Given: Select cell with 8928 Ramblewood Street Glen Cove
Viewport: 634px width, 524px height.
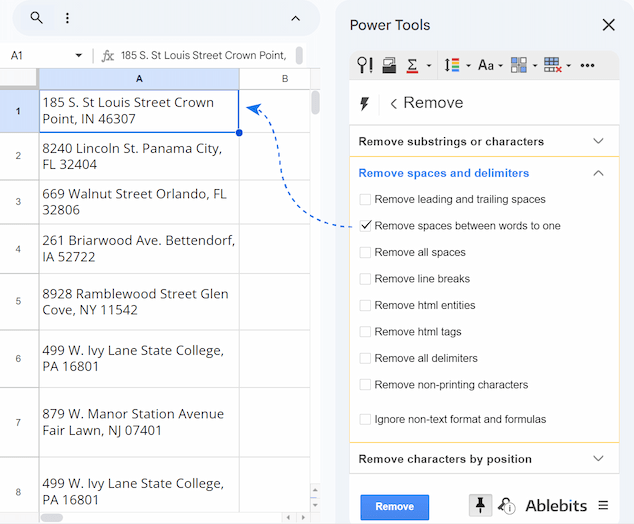Looking at the screenshot, I should coord(139,302).
